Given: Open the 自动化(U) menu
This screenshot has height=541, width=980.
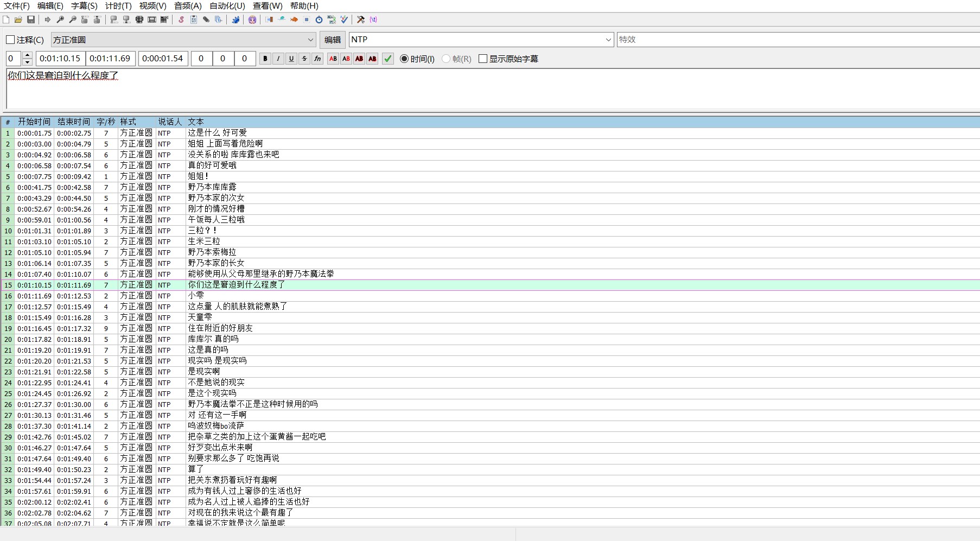Looking at the screenshot, I should click(x=227, y=6).
